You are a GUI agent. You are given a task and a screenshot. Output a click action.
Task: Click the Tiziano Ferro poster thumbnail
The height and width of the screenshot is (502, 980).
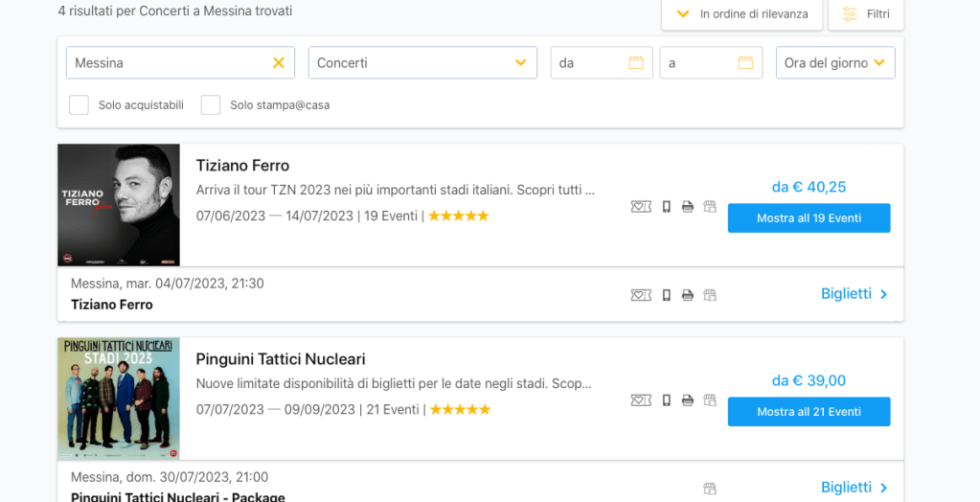coord(119,205)
